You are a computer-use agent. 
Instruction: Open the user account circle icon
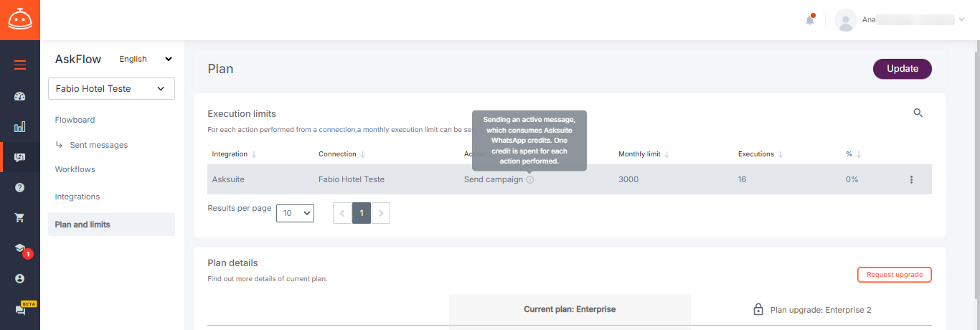click(x=20, y=278)
